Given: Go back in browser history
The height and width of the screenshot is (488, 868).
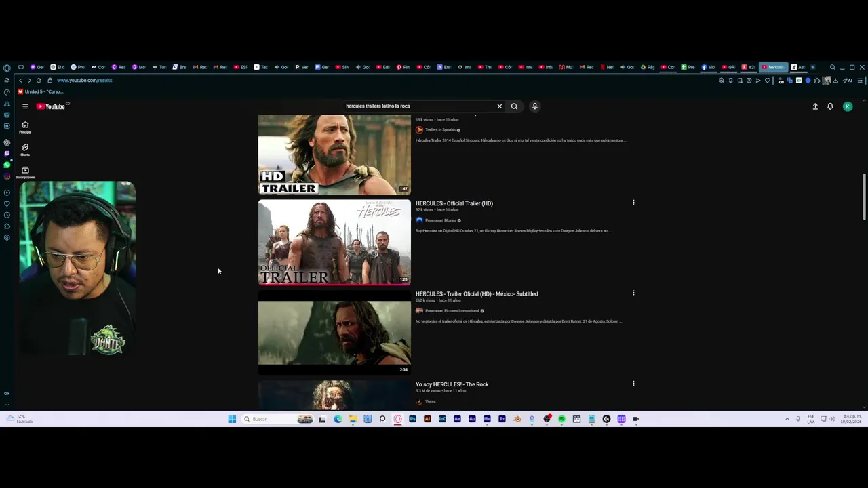Looking at the screenshot, I should [x=20, y=81].
